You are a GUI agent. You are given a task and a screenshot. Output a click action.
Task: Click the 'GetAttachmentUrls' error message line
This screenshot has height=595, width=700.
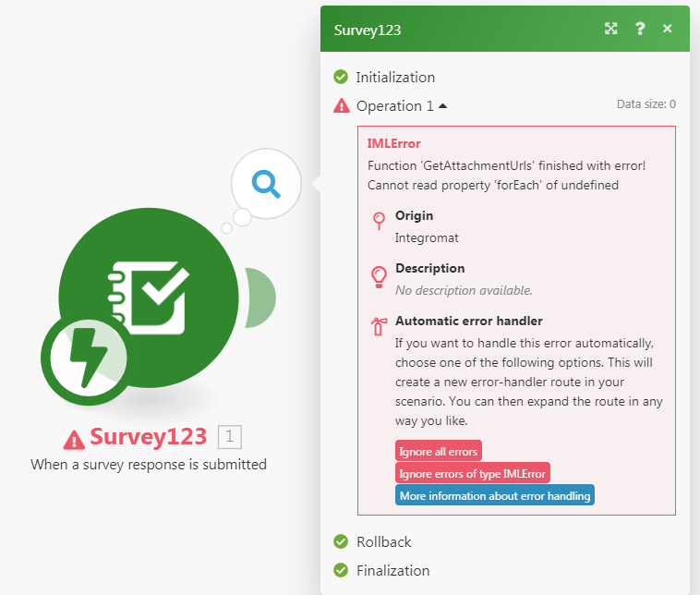(x=507, y=165)
